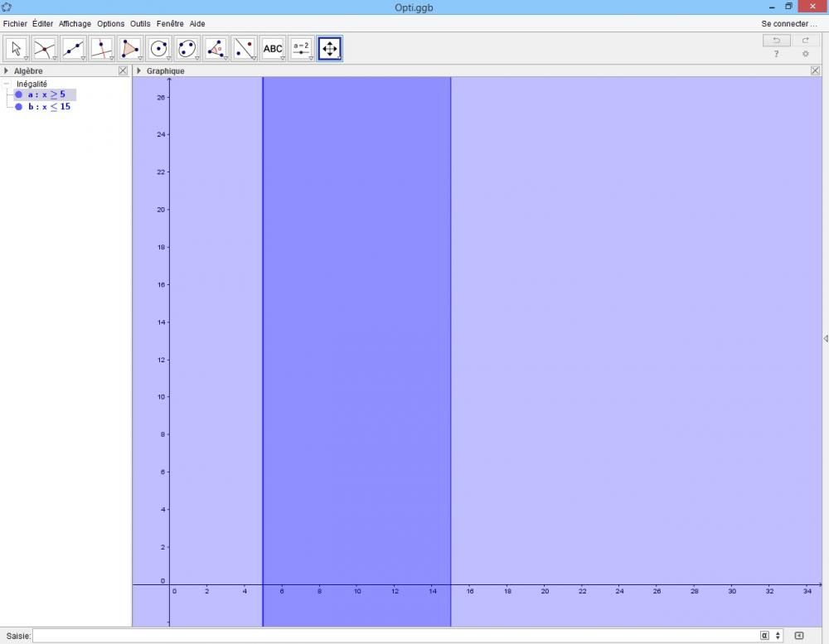
Task: Click the x-axis label 20
Action: (545, 591)
